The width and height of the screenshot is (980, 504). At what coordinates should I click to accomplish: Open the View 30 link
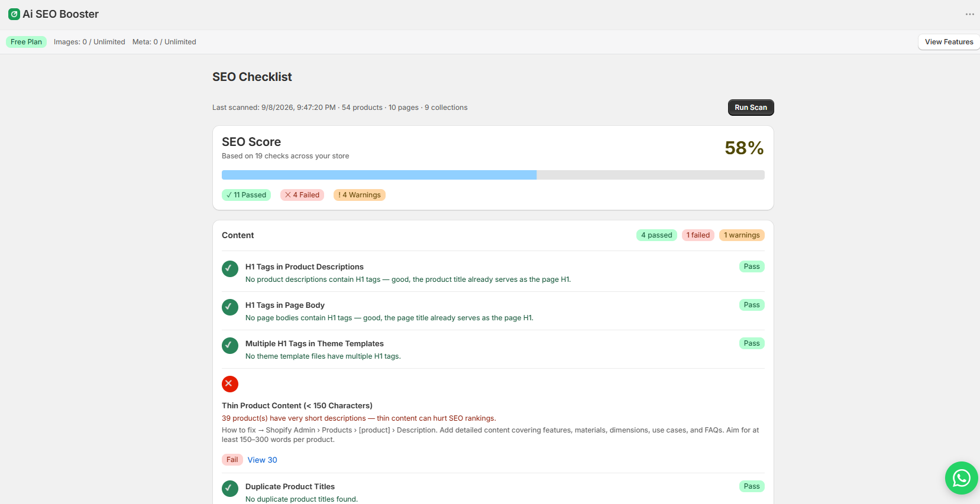pos(262,460)
